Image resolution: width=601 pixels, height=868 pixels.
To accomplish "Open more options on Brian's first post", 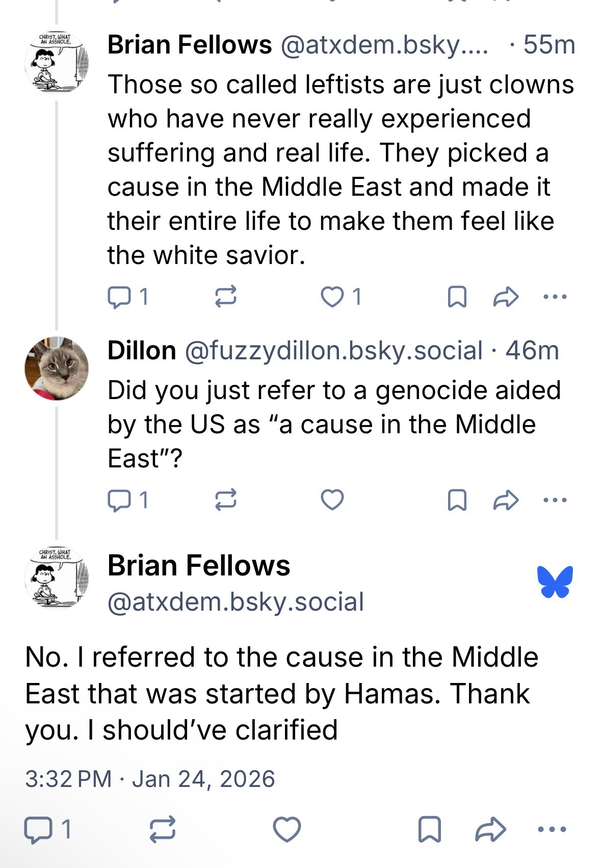I will click(555, 296).
